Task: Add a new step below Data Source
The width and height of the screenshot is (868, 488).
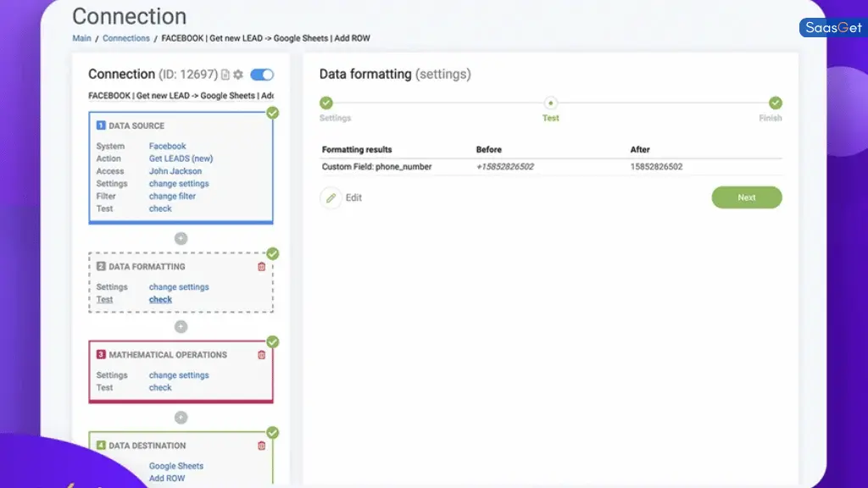Action: pyautogui.click(x=181, y=238)
